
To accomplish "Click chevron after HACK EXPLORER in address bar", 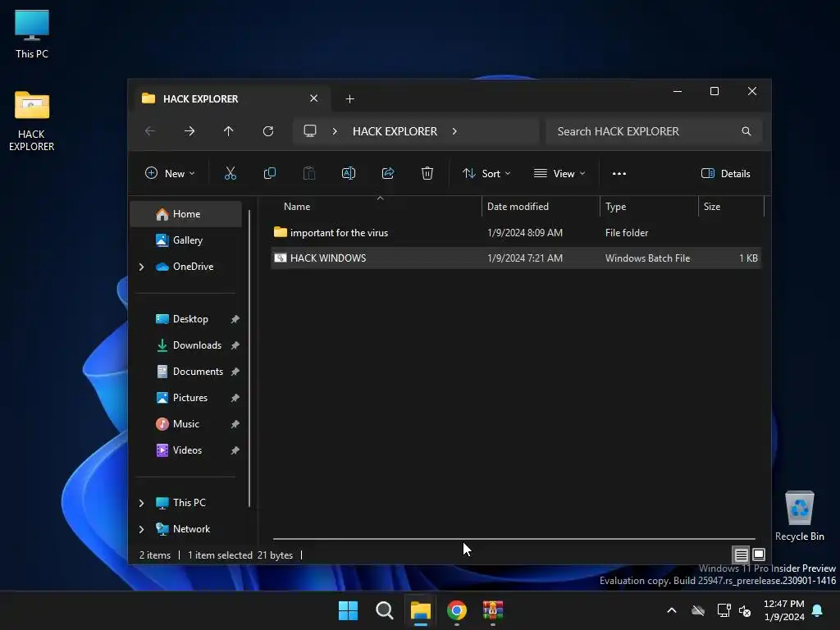I will [454, 131].
